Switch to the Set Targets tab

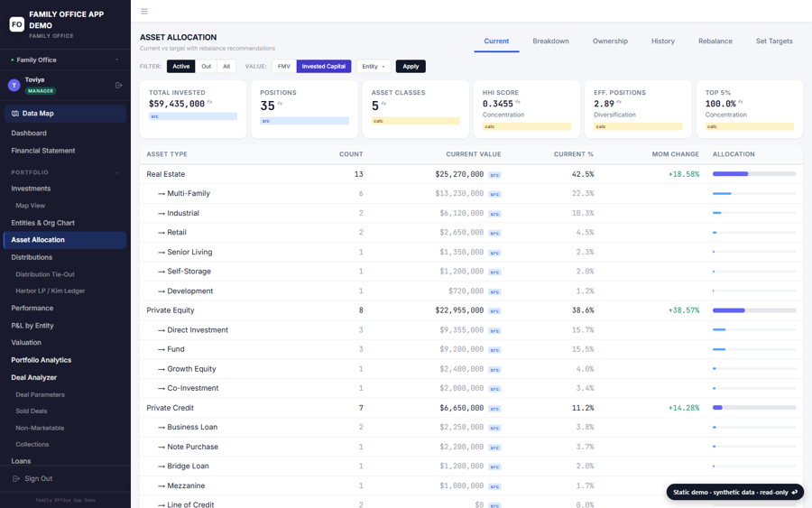click(x=774, y=41)
